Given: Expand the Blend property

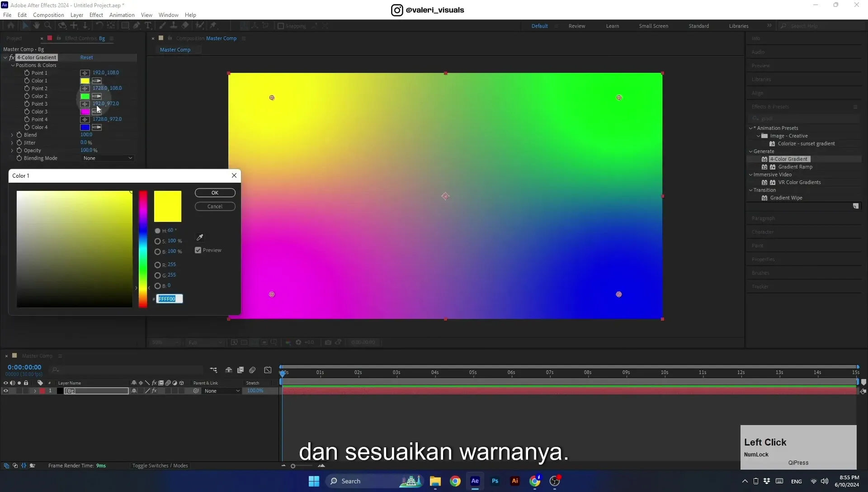Looking at the screenshot, I should 12,135.
